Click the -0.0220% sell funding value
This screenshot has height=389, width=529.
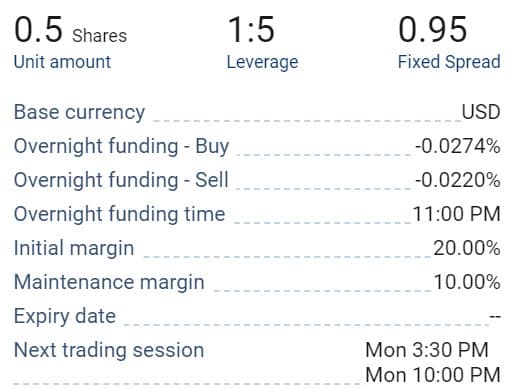[457, 180]
